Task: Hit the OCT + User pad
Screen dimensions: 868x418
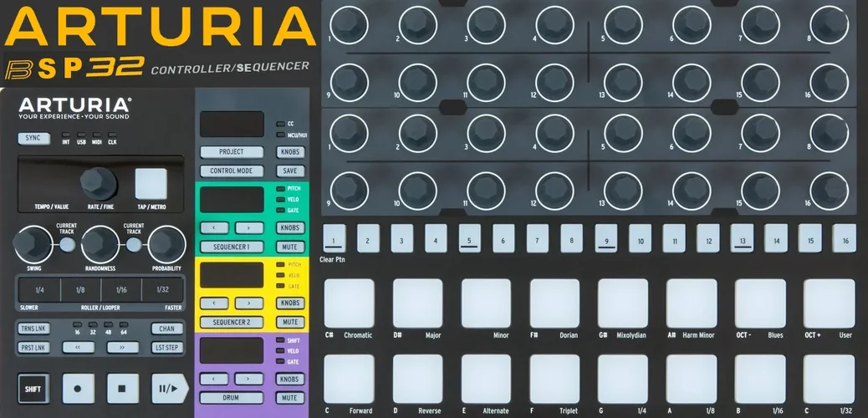Action: (x=829, y=303)
